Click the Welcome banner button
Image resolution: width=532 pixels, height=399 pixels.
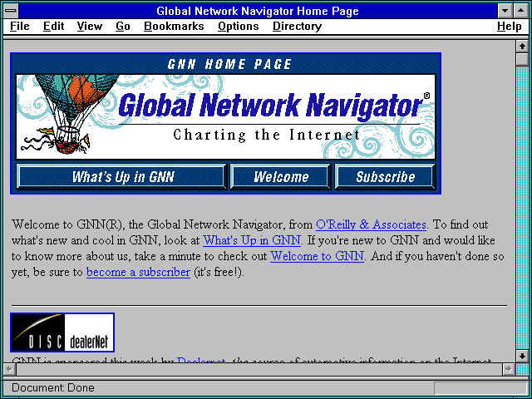coord(280,176)
